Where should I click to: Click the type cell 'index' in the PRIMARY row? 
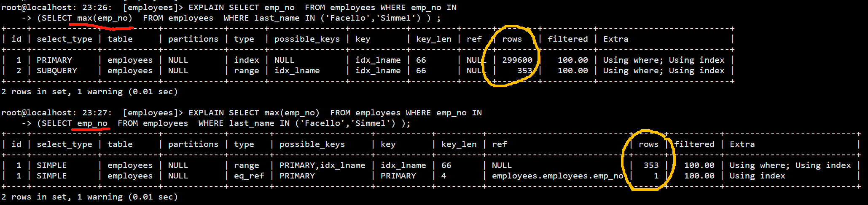click(x=247, y=60)
